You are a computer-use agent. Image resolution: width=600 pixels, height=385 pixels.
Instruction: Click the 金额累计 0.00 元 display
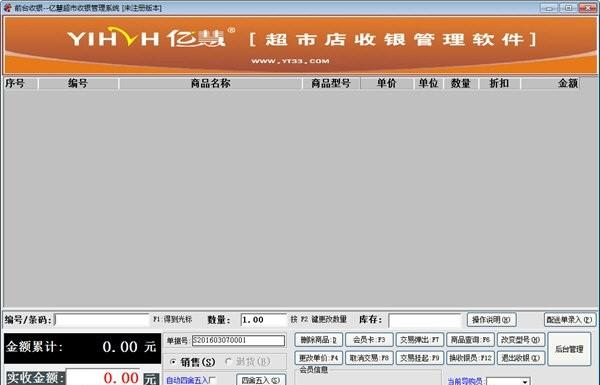click(x=82, y=348)
